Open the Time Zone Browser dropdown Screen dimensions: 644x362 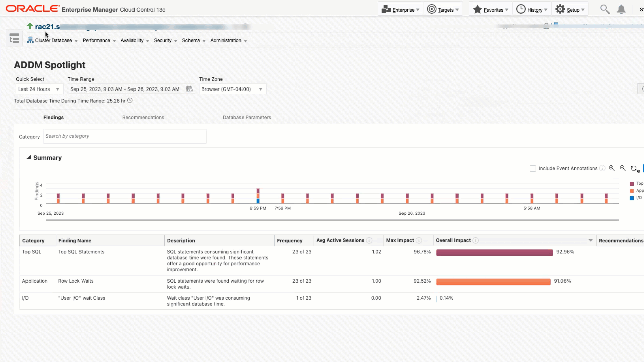point(232,89)
